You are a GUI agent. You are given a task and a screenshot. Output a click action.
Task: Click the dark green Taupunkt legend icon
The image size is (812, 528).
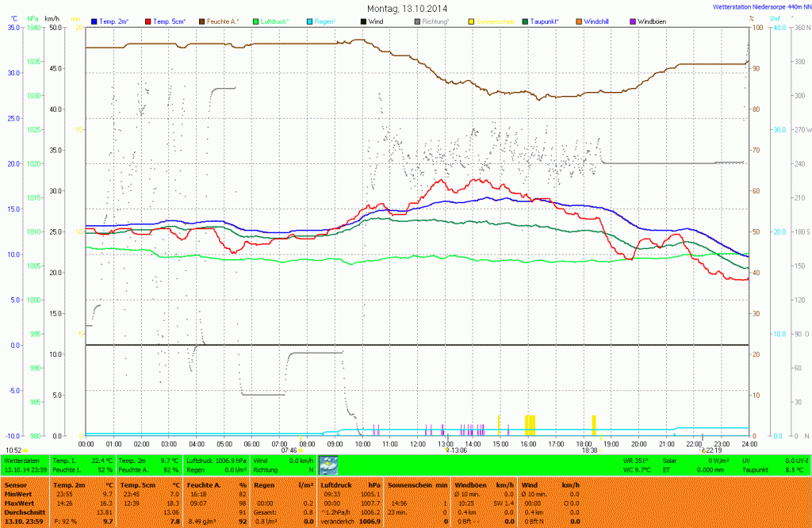click(526, 21)
